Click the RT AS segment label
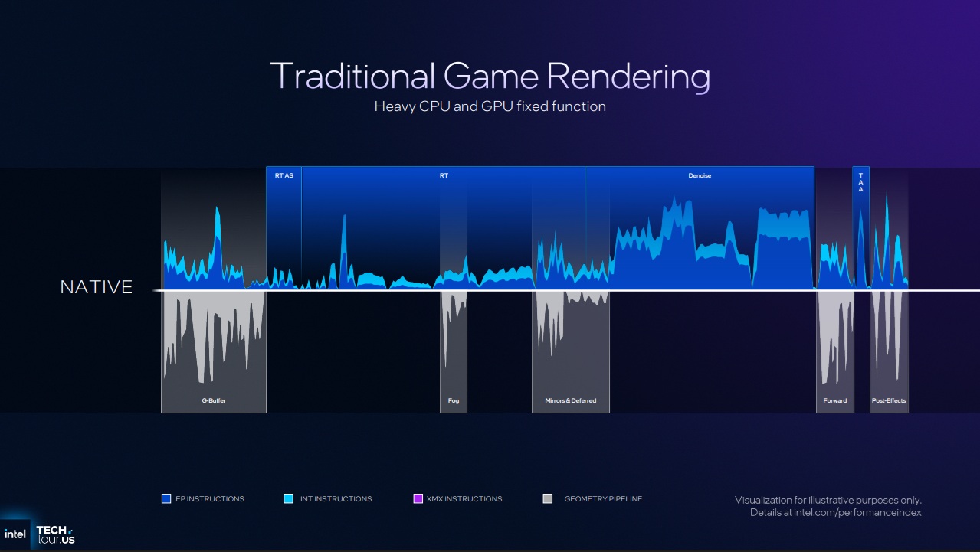 click(284, 175)
